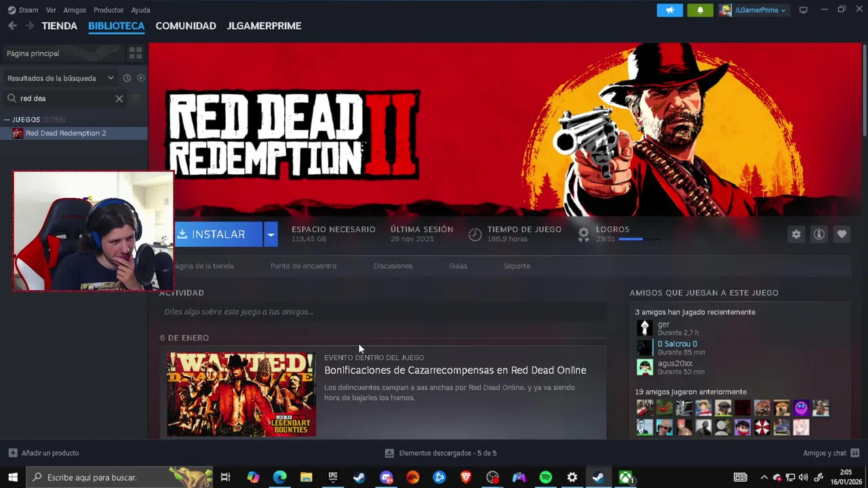
Task: Click the achievements progress bar
Action: coord(640,239)
